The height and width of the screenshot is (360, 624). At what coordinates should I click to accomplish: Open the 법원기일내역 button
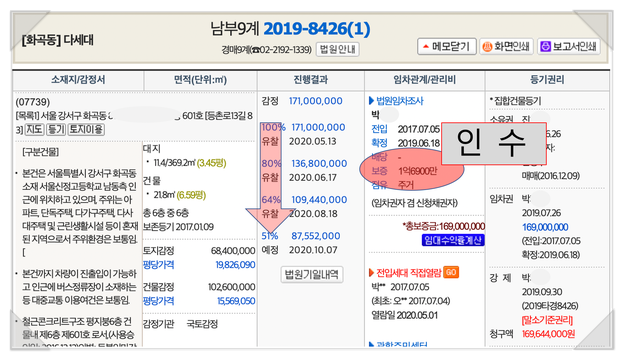pos(312,274)
